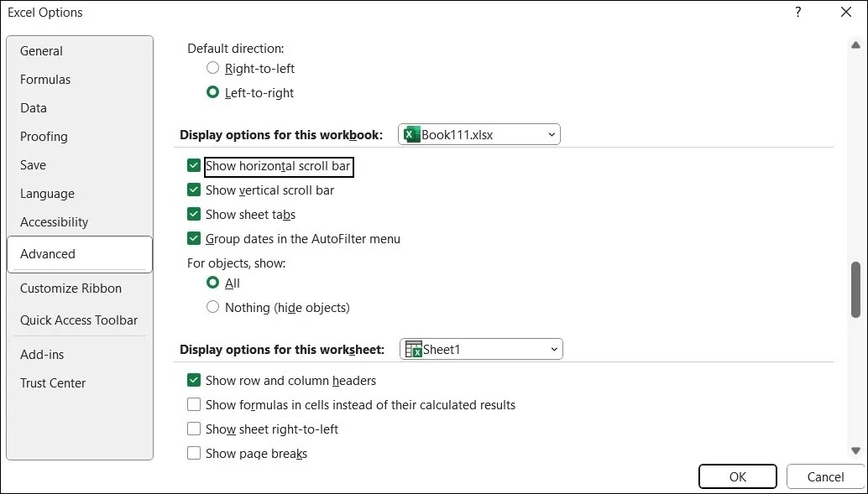Dismiss the dialog with Cancel
Image resolution: width=868 pixels, height=494 pixels.
[x=824, y=476]
